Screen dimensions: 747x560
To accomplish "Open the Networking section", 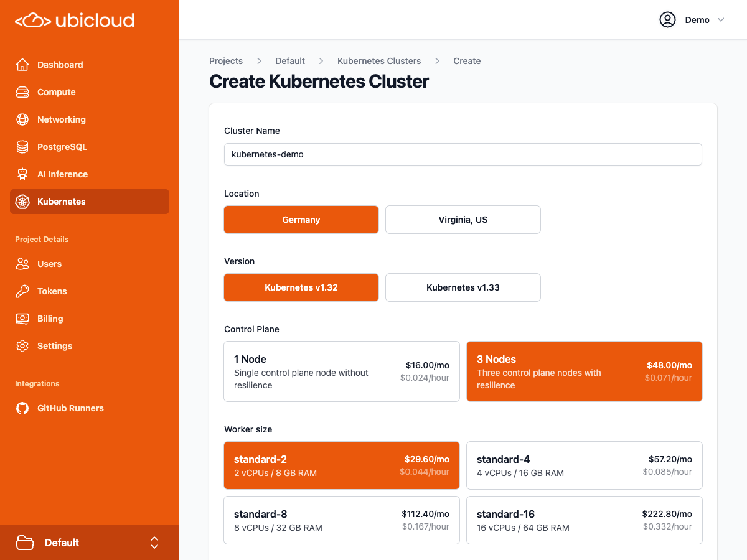I will point(90,119).
